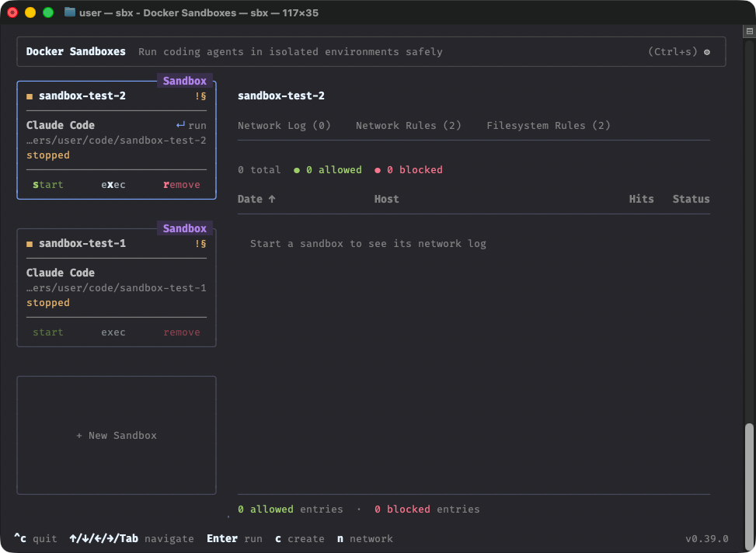756x553 pixels.
Task: Switch to Network Log (0) tab
Action: pos(284,125)
